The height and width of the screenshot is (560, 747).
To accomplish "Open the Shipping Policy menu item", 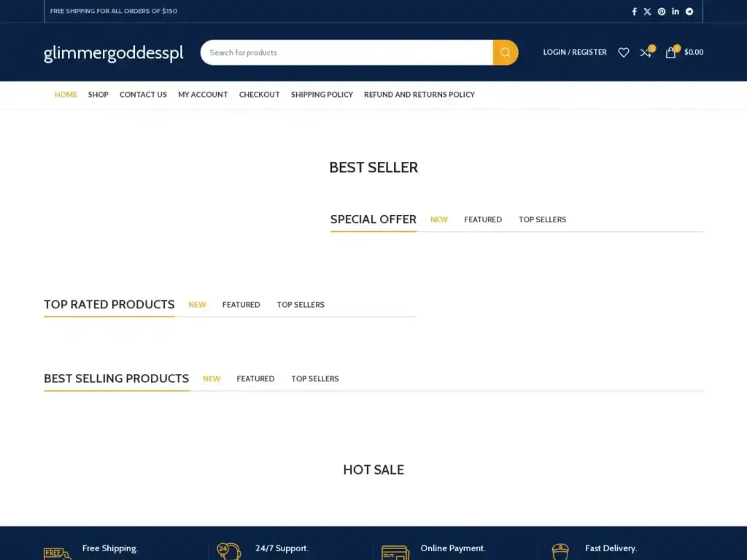I will coord(322,95).
